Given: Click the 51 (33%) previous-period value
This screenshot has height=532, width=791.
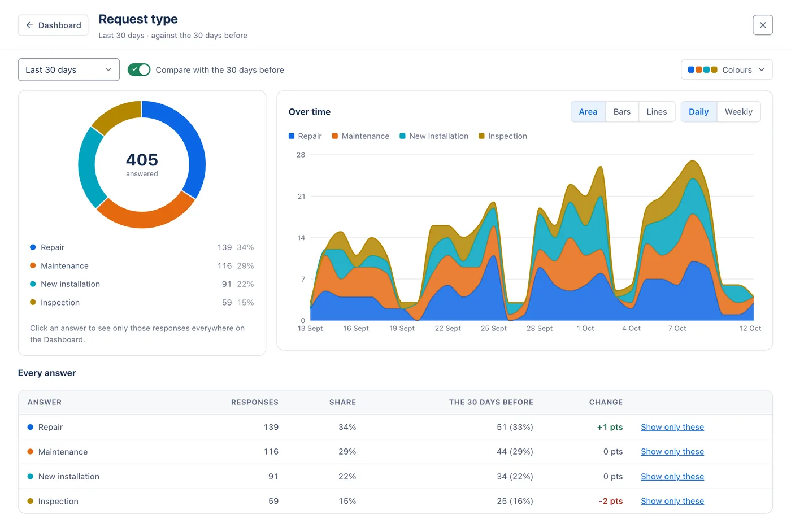Looking at the screenshot, I should click(x=515, y=427).
